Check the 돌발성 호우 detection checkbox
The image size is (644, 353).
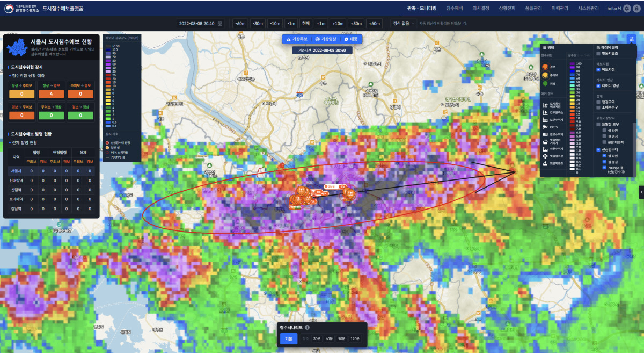point(598,124)
